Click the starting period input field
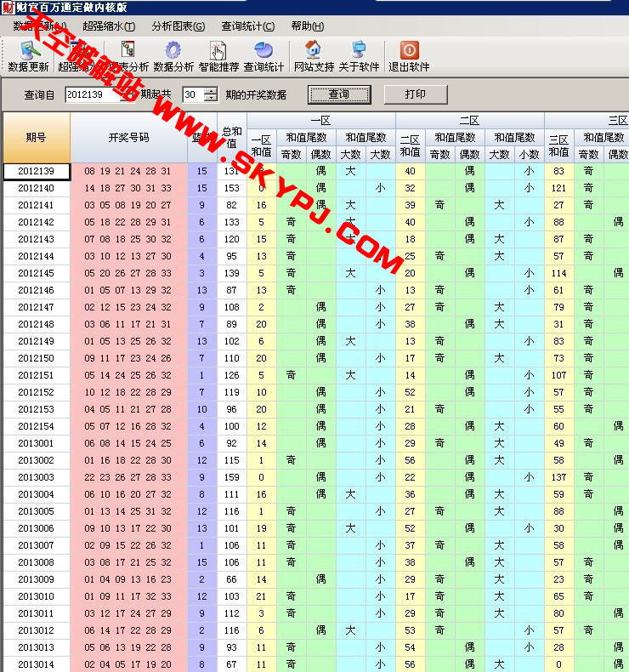Viewport: 629px width, 672px height. pos(96,94)
